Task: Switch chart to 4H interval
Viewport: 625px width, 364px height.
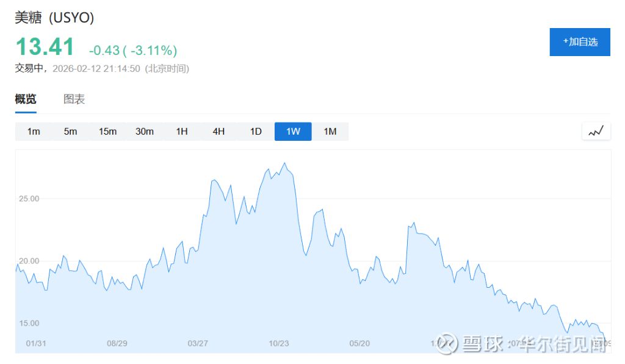Action: point(219,132)
